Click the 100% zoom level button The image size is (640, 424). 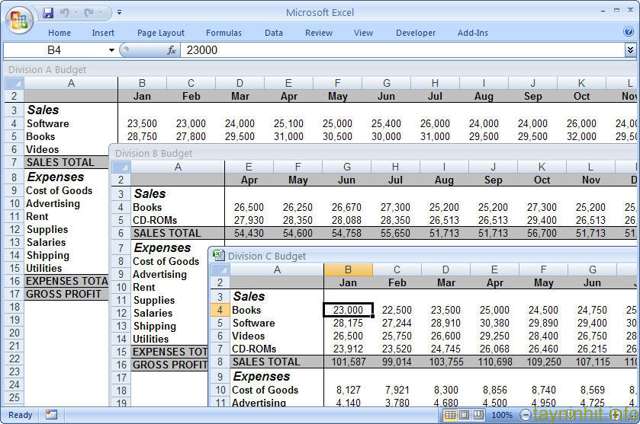502,414
